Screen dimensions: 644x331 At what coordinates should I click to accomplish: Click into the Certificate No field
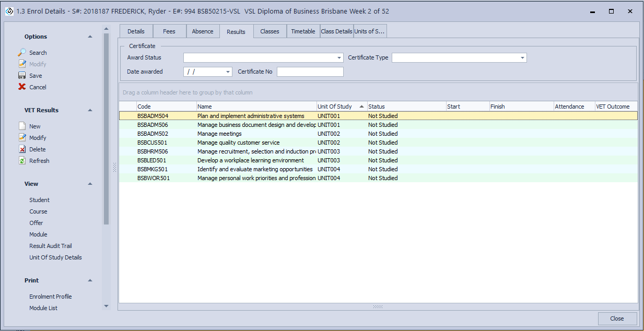[x=310, y=72]
